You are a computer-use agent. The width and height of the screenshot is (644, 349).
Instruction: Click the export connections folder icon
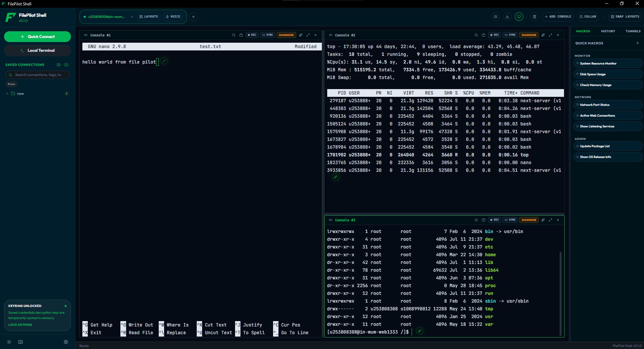click(x=66, y=65)
